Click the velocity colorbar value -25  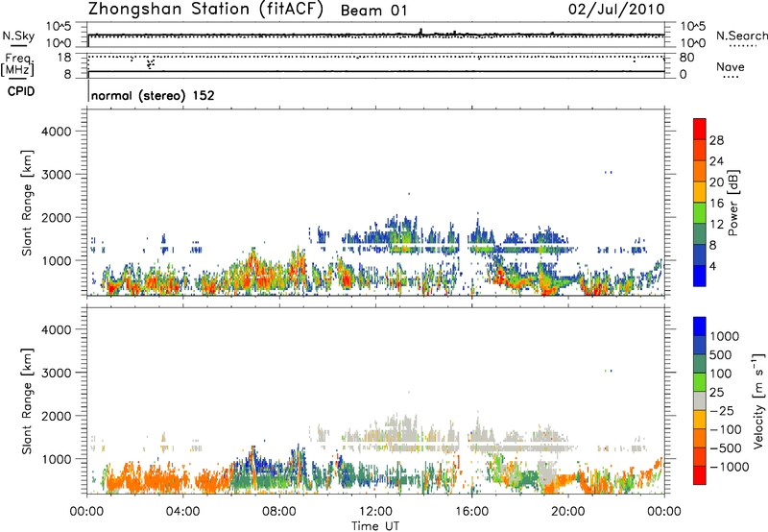[x=722, y=410]
